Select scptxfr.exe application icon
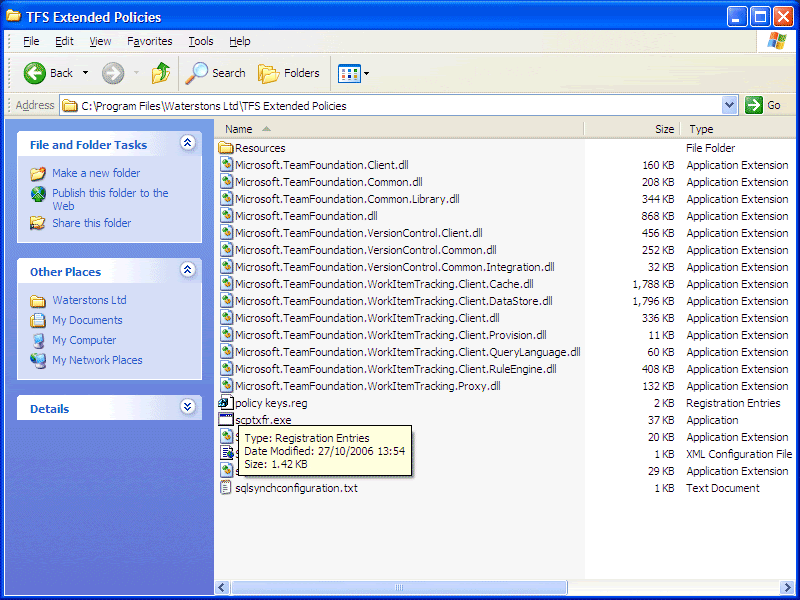 coord(226,420)
